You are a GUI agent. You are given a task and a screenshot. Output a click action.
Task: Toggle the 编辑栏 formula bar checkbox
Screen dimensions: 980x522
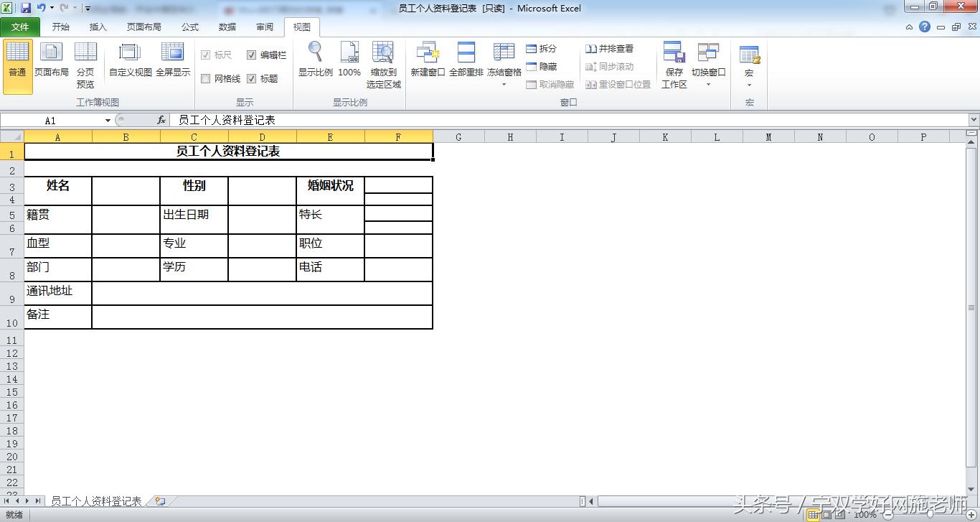(252, 55)
